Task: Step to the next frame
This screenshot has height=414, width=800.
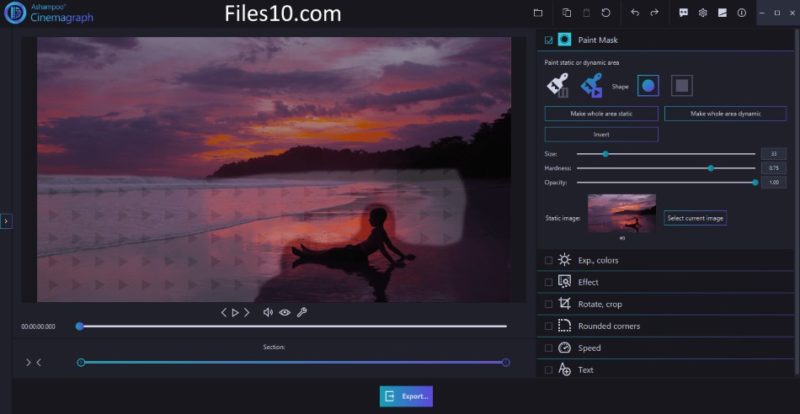Action: click(x=247, y=312)
